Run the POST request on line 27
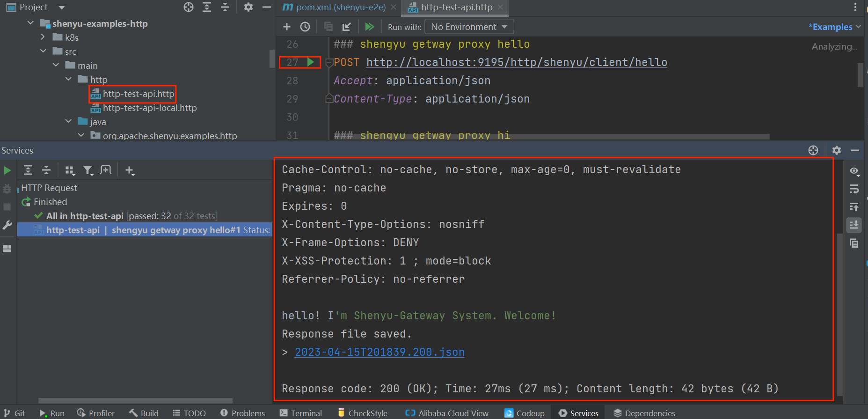 pyautogui.click(x=310, y=62)
